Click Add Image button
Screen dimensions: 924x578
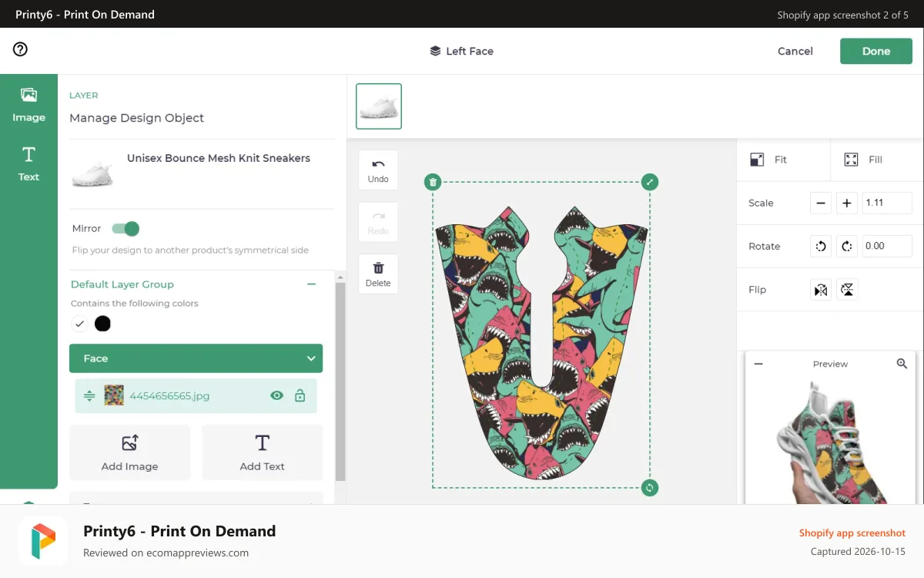coord(130,452)
